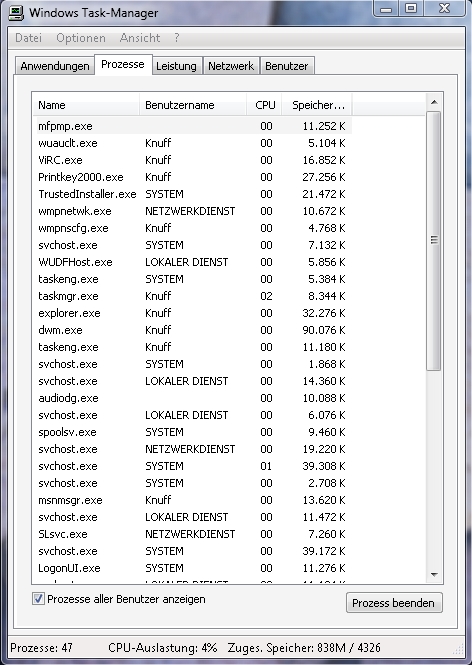Click the Task-Manager title bar icon
Image resolution: width=472 pixels, height=665 pixels.
(x=16, y=12)
